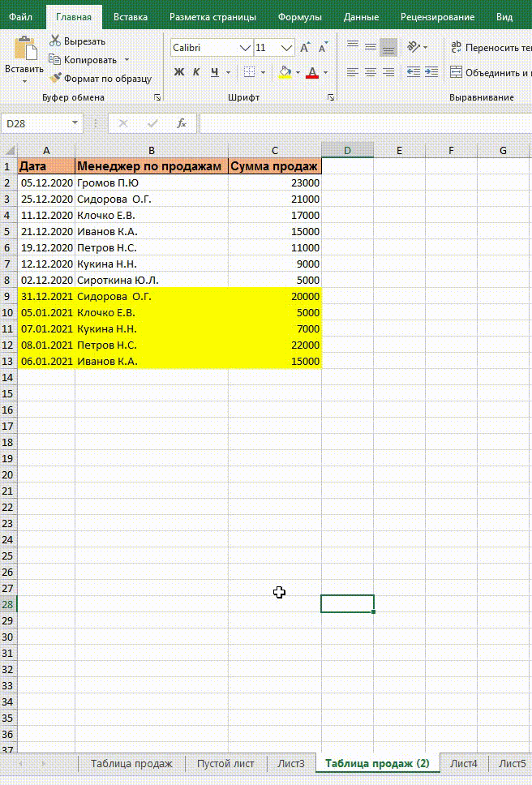Expand font color dropdown arrow
This screenshot has height=785, width=532.
(325, 72)
